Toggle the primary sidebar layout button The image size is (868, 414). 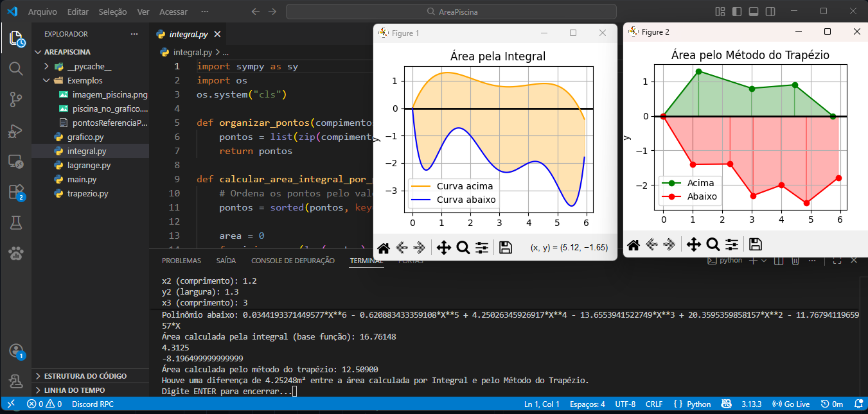click(x=737, y=12)
